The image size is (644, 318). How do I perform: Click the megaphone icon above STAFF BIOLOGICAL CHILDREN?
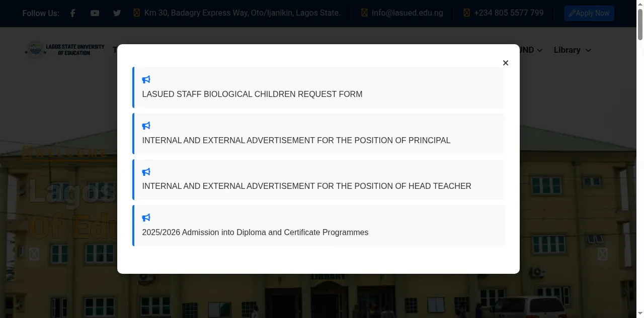pyautogui.click(x=146, y=79)
